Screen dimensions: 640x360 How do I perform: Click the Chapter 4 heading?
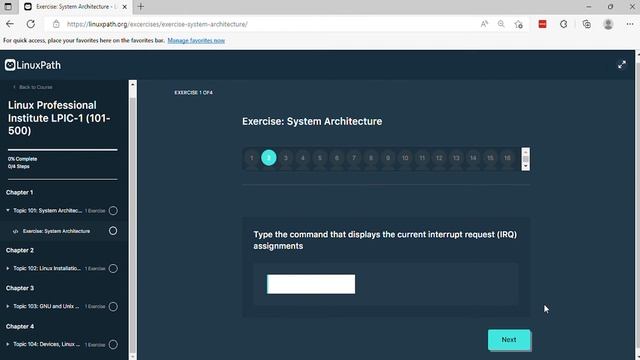20,327
